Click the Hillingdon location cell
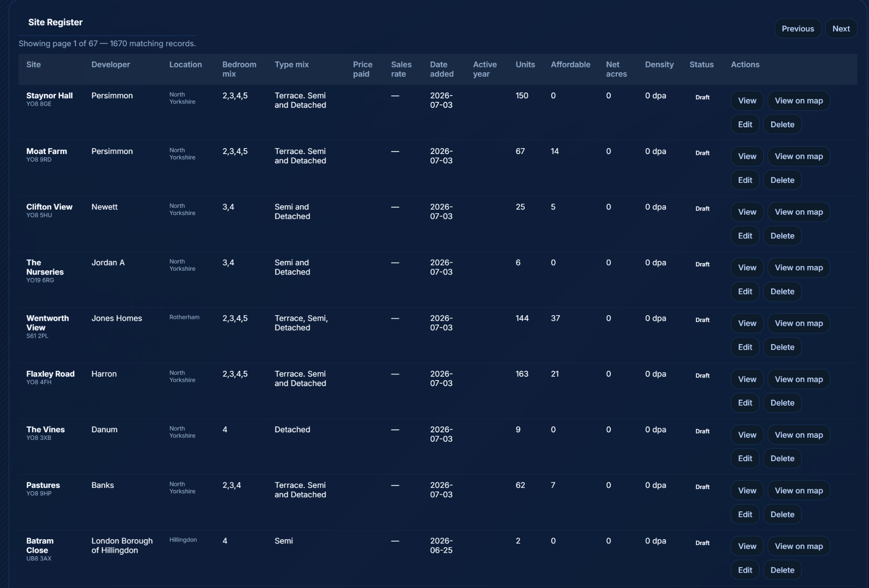869x588 pixels. coord(183,540)
